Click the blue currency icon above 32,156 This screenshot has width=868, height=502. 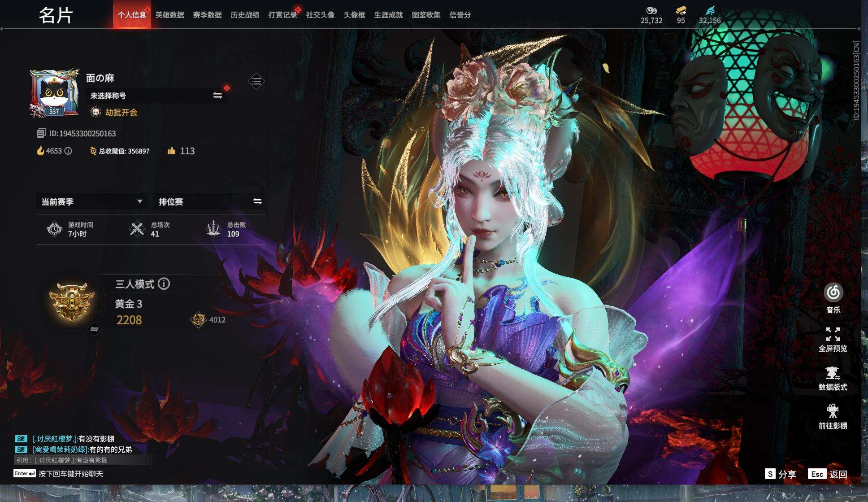(710, 10)
